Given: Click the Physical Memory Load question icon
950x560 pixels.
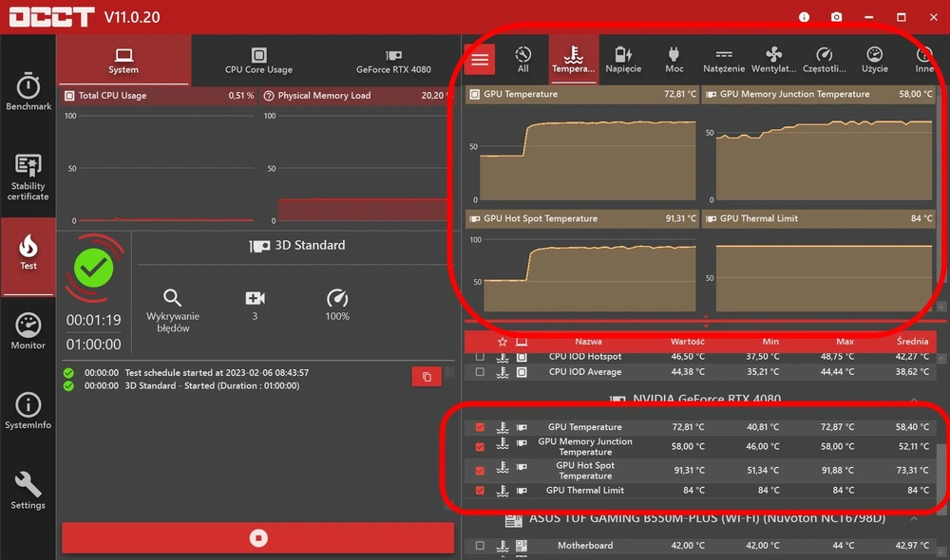Looking at the screenshot, I should click(x=269, y=96).
